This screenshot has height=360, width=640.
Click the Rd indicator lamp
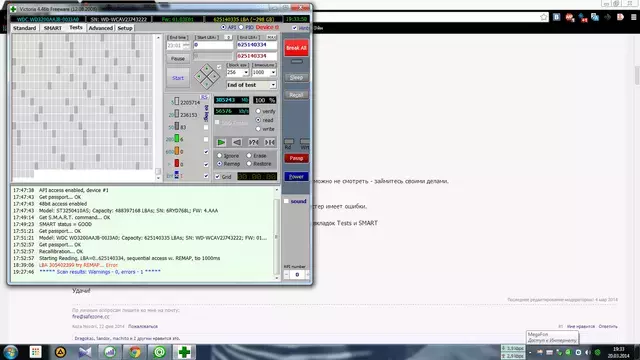[289, 141]
